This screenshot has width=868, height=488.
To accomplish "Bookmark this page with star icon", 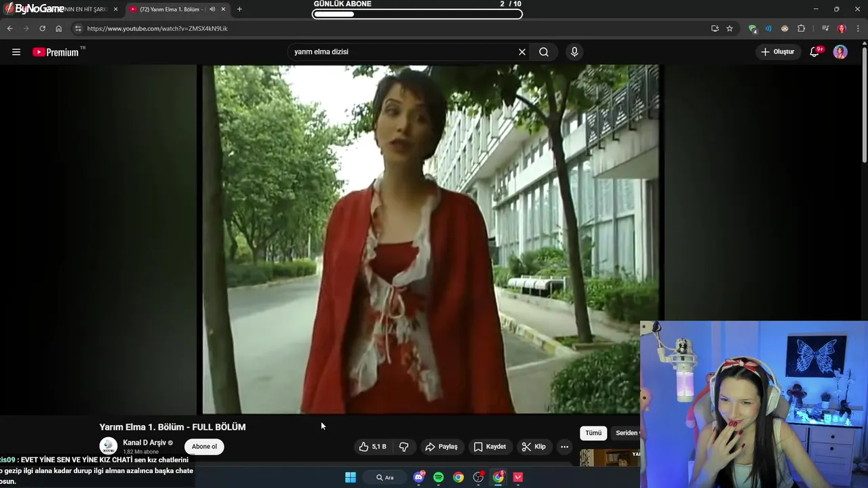I will pyautogui.click(x=730, y=28).
